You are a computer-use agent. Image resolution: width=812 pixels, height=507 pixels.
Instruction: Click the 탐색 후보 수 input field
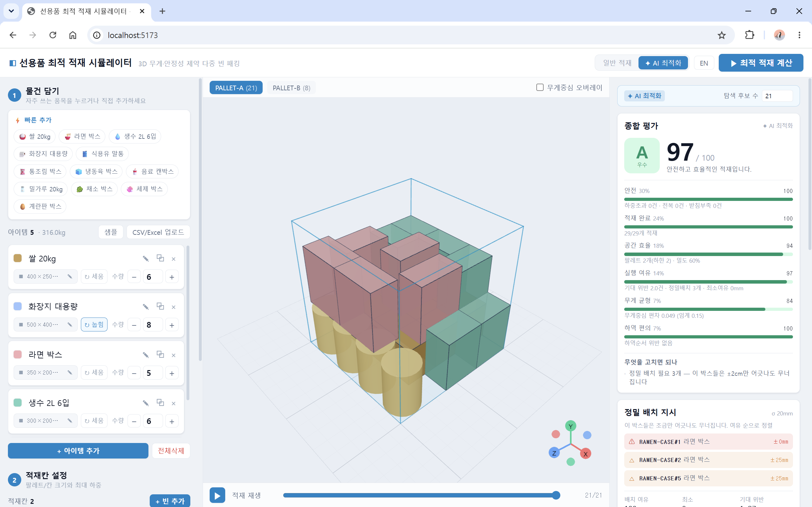tap(777, 96)
